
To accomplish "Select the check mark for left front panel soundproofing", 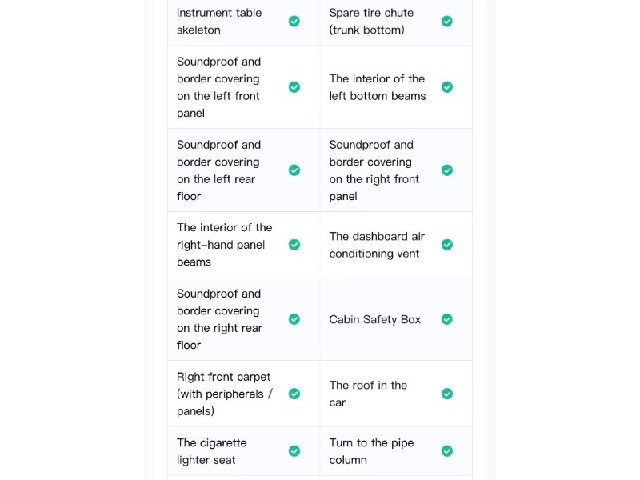I will [x=294, y=87].
